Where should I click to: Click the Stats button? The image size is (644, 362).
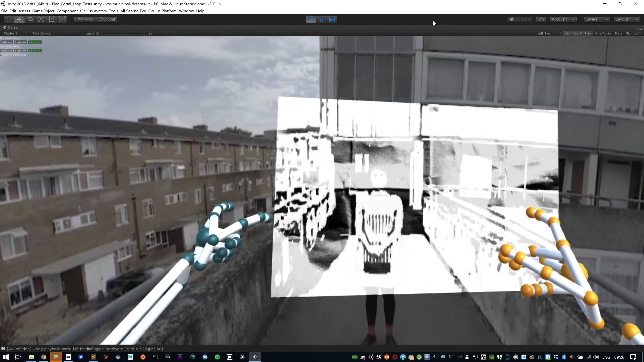click(x=618, y=33)
